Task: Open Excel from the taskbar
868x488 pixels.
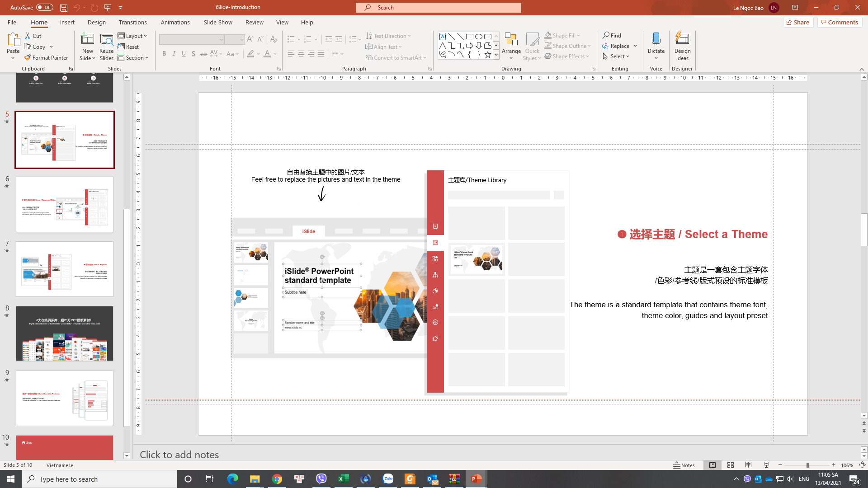Action: 344,479
